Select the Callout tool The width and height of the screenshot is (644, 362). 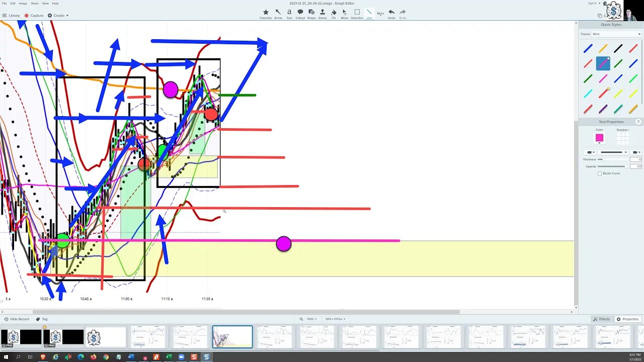pyautogui.click(x=300, y=14)
